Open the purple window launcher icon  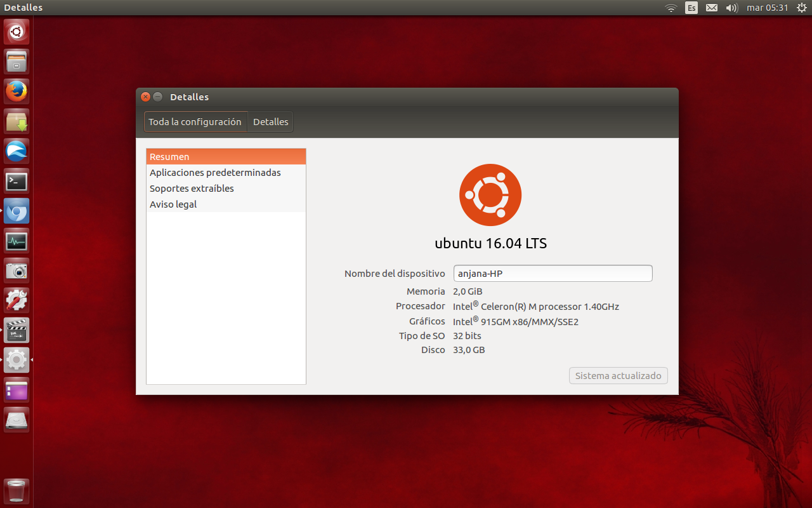[x=16, y=390]
